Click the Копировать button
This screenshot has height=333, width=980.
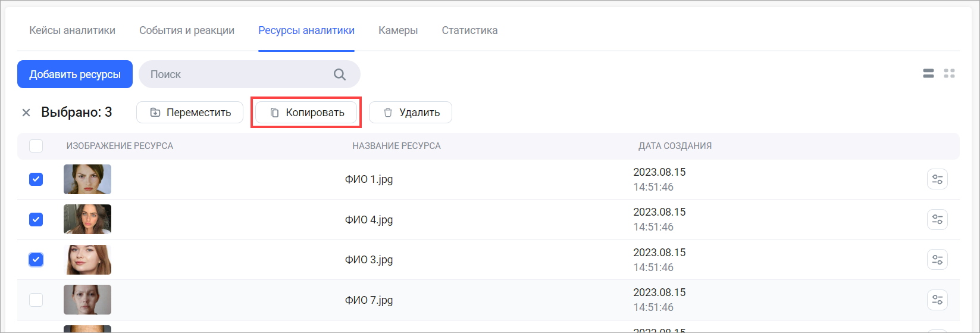pos(306,113)
